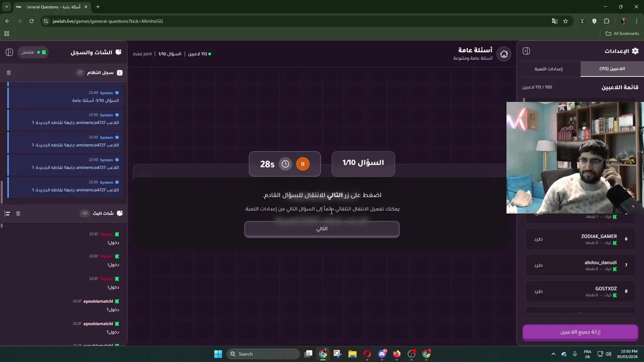Open stream chat layout options icon
The height and width of the screenshot is (362, 644).
pos(8,214)
